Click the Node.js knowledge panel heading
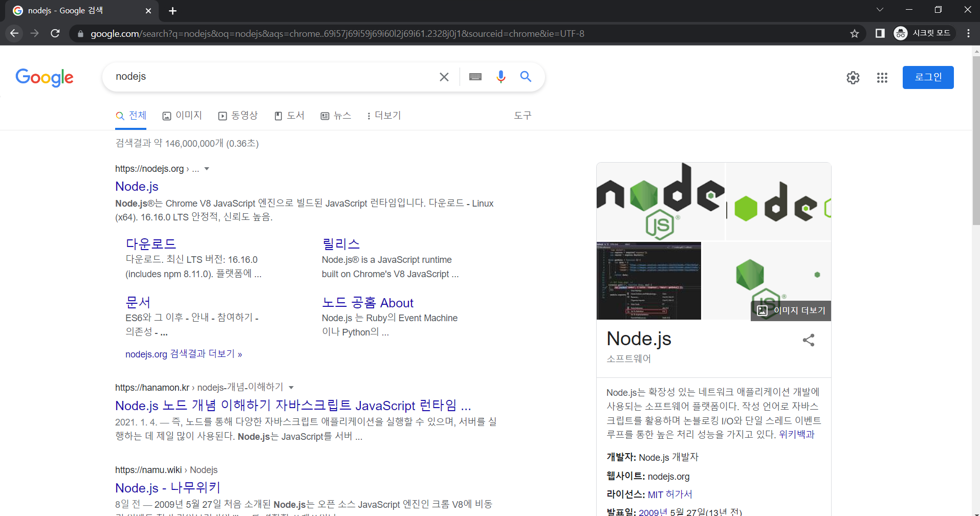980x516 pixels. (639, 339)
